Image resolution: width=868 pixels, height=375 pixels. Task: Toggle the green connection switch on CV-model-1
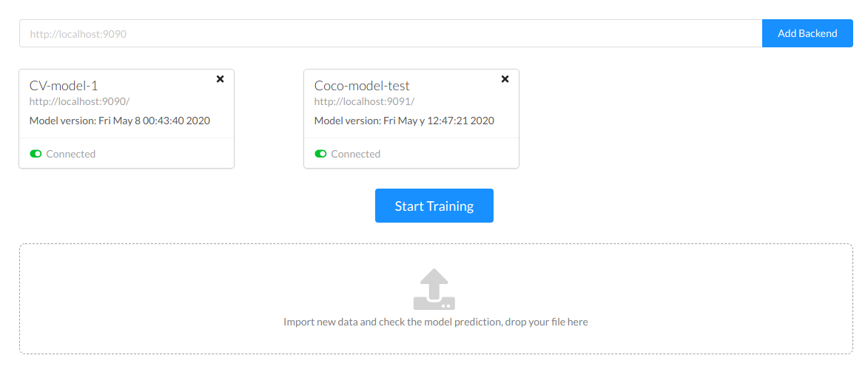tap(36, 154)
